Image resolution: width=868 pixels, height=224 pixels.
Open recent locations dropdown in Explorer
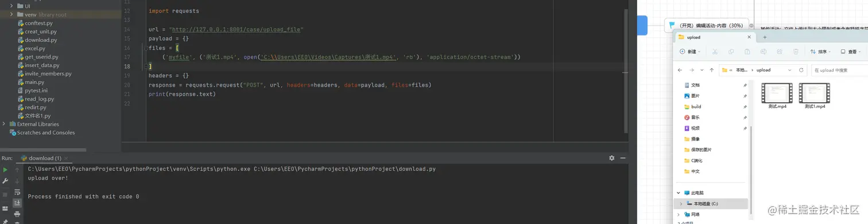[x=703, y=70]
